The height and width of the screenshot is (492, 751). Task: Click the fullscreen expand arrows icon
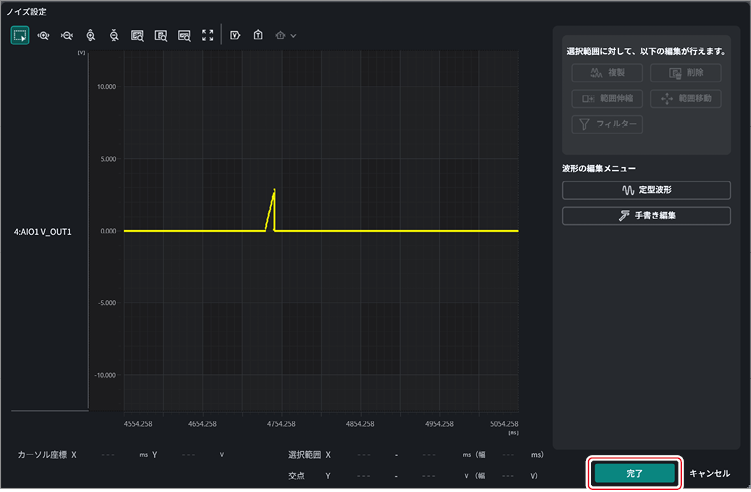pyautogui.click(x=207, y=35)
